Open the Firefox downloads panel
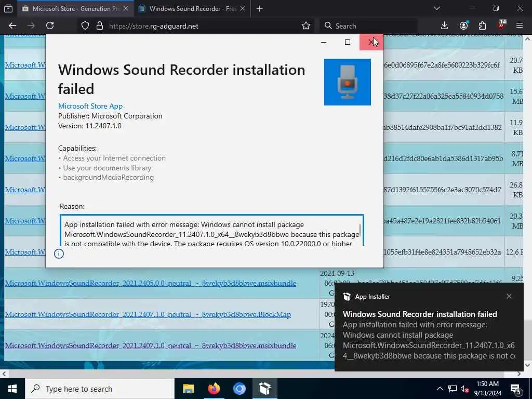Viewport: 532px width, 399px height. point(444,26)
